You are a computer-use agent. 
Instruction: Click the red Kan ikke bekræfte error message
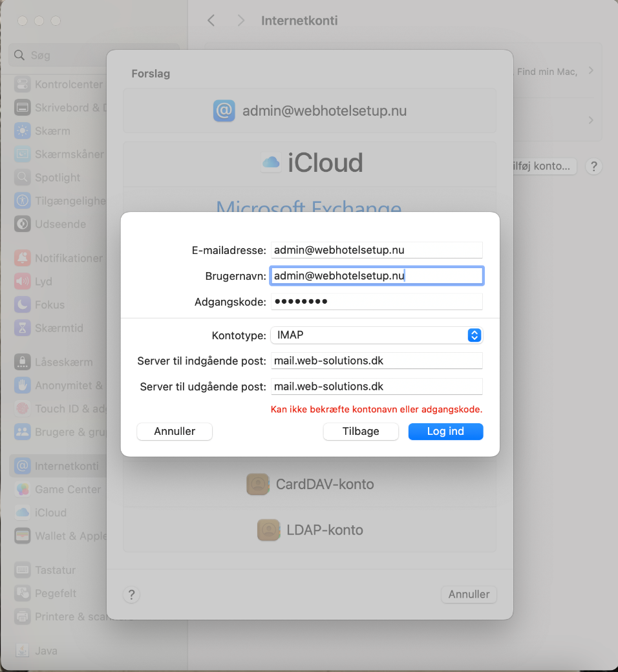coord(376,409)
